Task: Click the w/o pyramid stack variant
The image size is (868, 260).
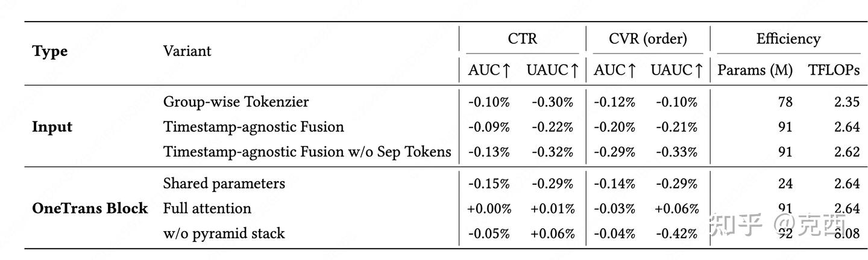Action: (224, 234)
